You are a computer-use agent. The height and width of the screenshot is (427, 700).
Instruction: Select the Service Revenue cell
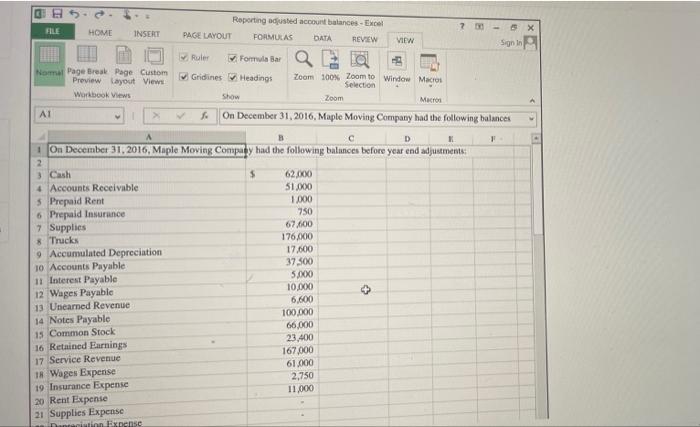tap(147, 359)
